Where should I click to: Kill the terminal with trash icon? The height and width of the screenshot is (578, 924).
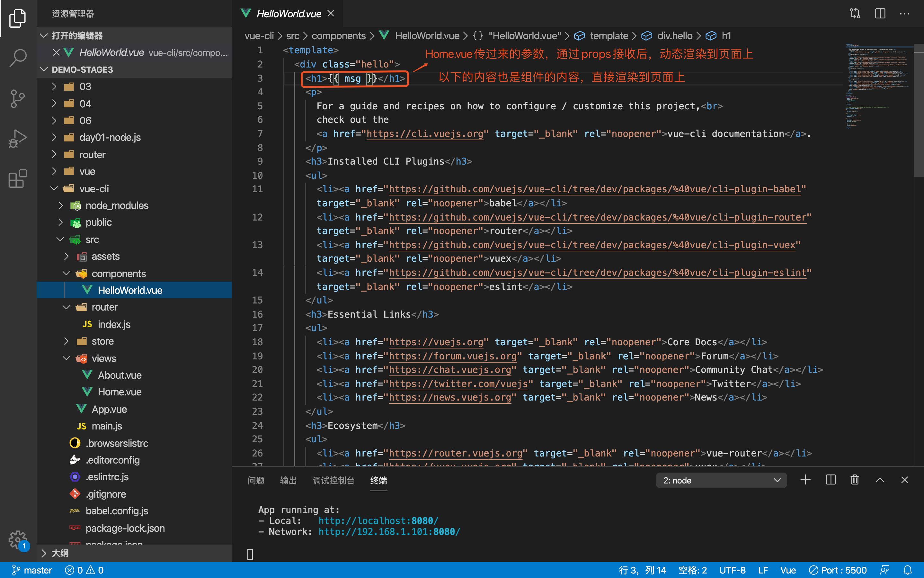(855, 480)
